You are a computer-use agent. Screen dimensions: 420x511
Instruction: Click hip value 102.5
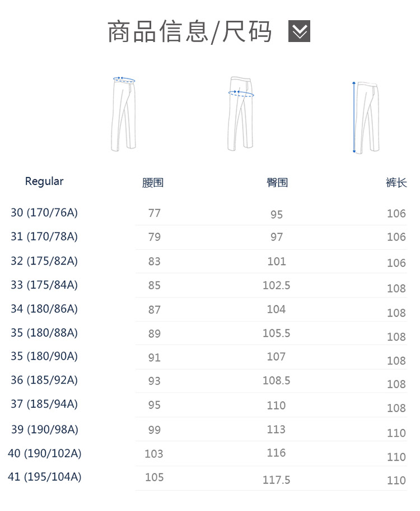pyautogui.click(x=277, y=286)
